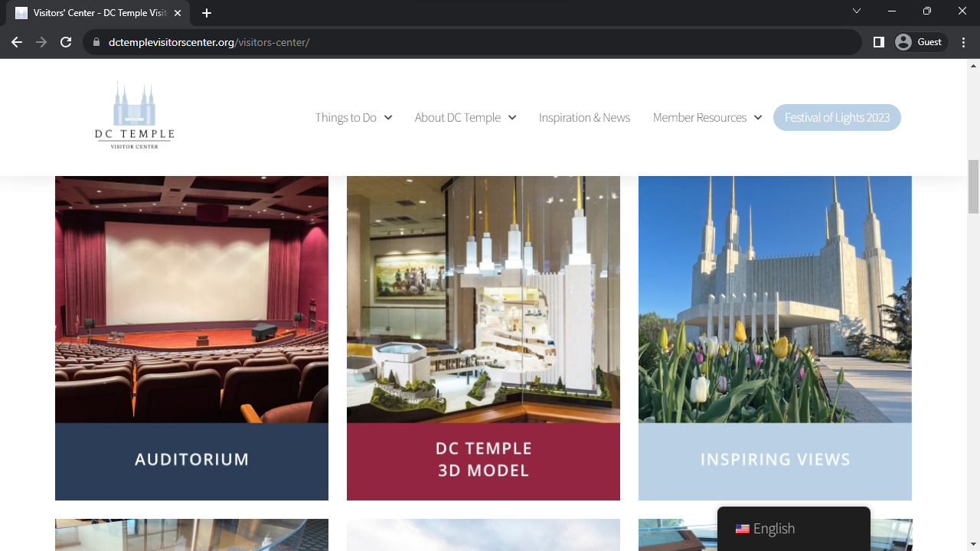Click the INSPIRING VIEWS label

pyautogui.click(x=775, y=459)
